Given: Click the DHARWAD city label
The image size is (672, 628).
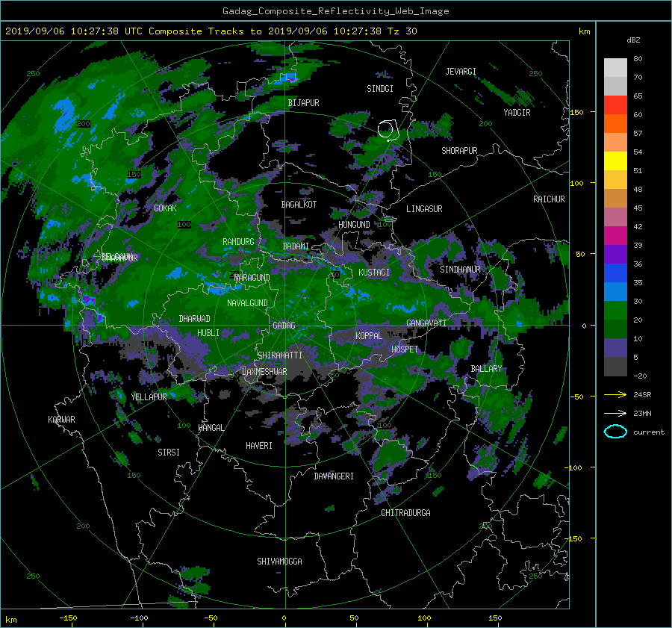Looking at the screenshot, I should (x=195, y=319).
